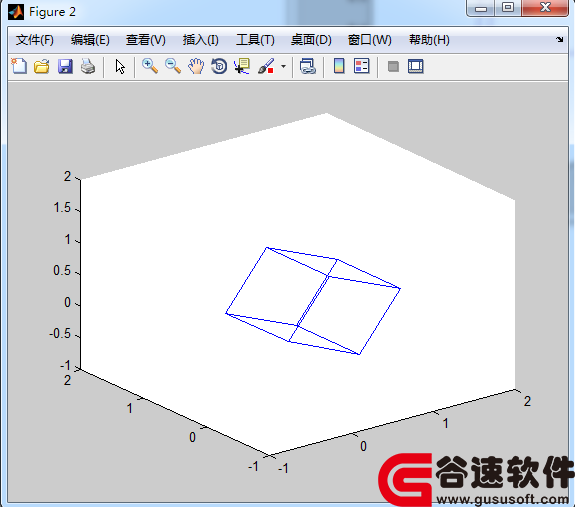Click the blue wireframe cube in plot
The image size is (575, 507).
pyautogui.click(x=313, y=301)
